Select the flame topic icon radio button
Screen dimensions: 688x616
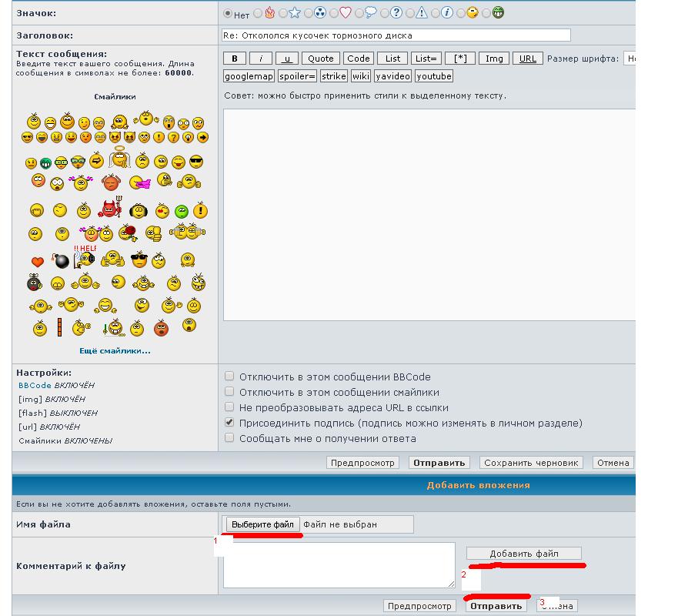(x=259, y=13)
